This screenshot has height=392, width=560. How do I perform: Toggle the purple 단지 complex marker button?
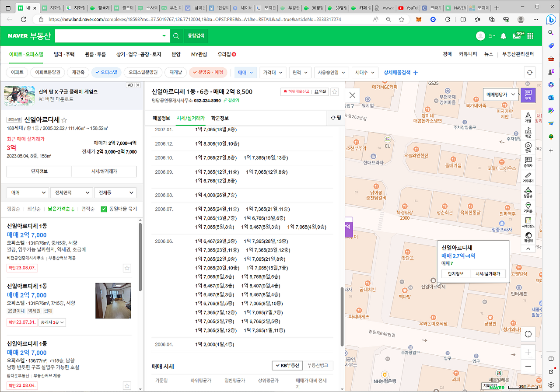tap(528, 94)
